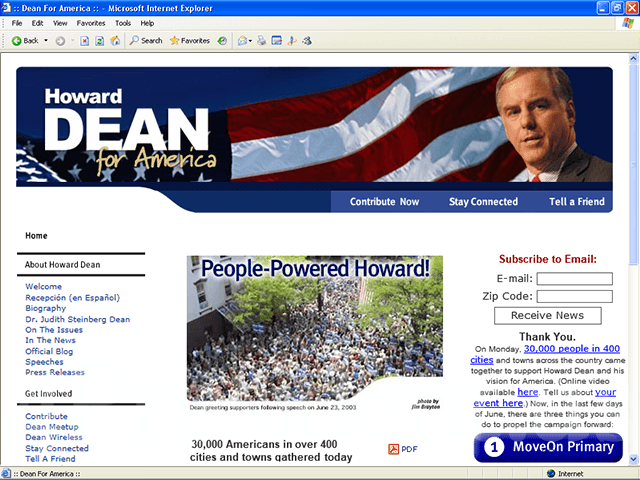
Task: Click the MoveOn Primary button
Action: (x=548, y=447)
